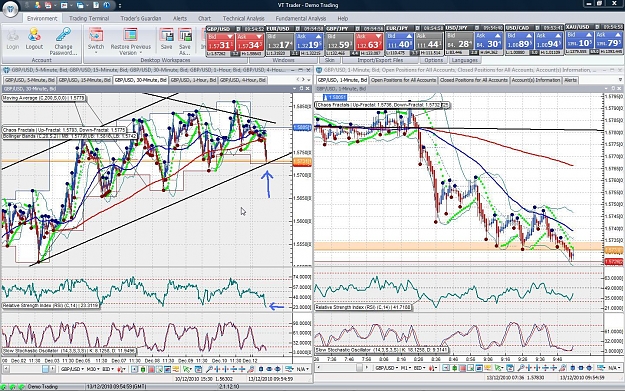Click EUR/USD Ask price button

tap(309, 42)
